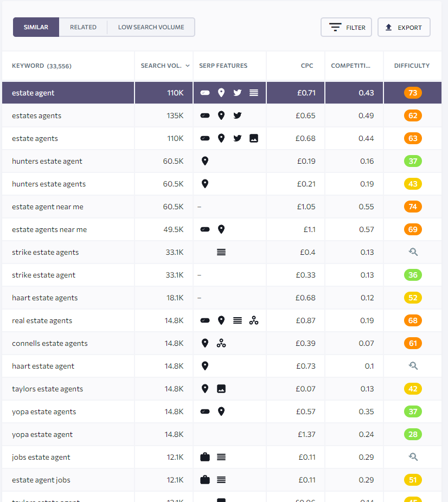Screen dimensions: 448x502
Task: Click the briefcase icon in estate agent jobs row
Action: click(x=205, y=480)
